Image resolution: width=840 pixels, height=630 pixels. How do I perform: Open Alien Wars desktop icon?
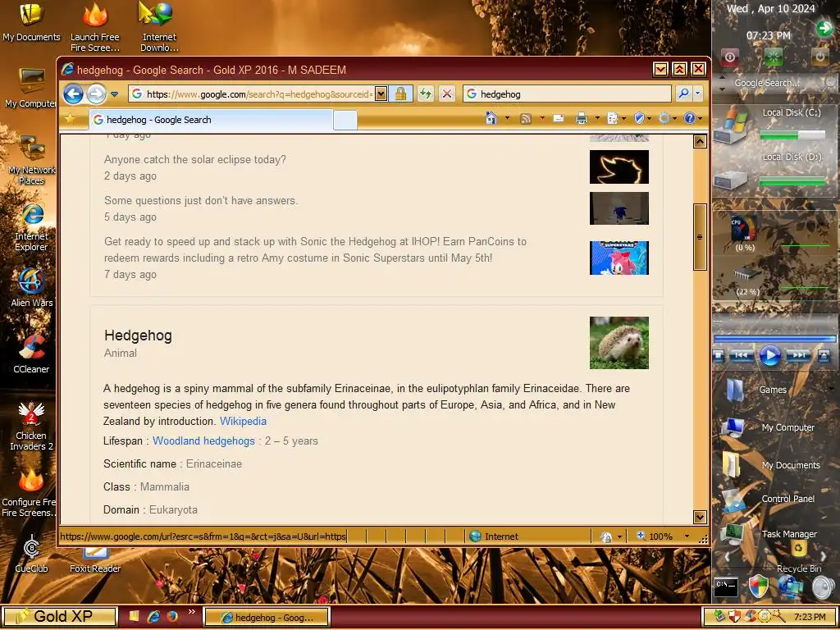coord(32,287)
